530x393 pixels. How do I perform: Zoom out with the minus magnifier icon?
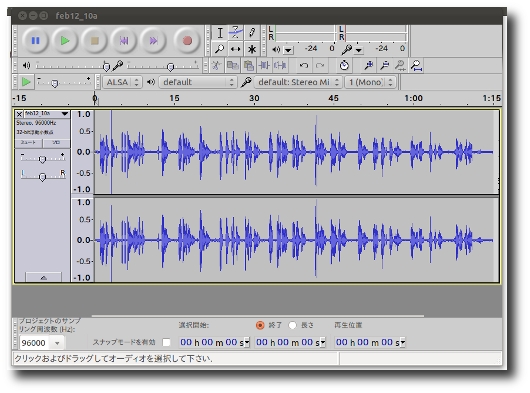[384, 65]
